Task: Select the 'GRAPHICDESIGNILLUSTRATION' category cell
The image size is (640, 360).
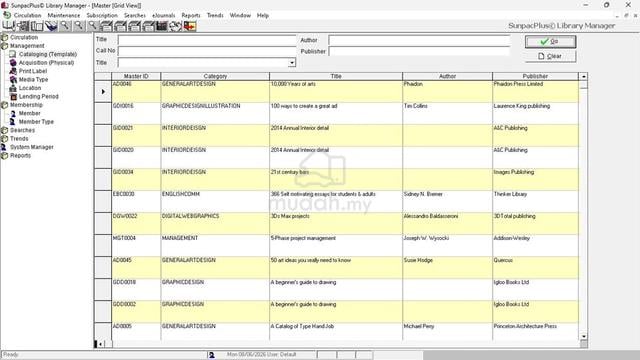Action: (215, 113)
